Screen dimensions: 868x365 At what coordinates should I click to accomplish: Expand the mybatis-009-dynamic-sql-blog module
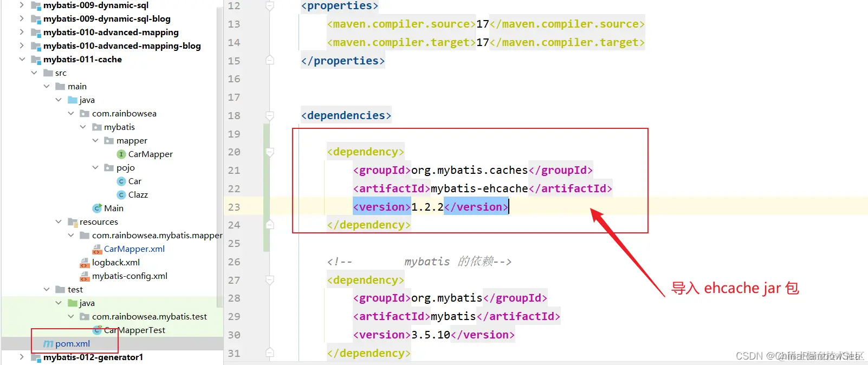tap(22, 19)
